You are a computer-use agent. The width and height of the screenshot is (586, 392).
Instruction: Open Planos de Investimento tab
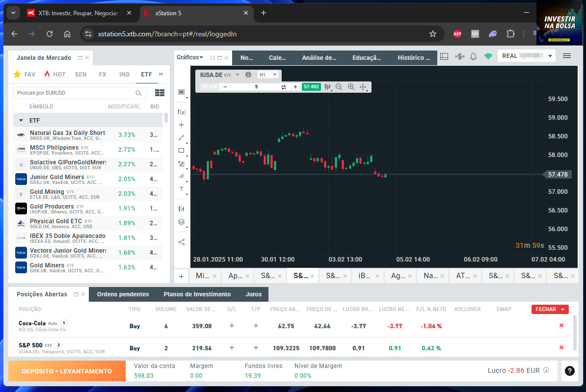tap(197, 294)
